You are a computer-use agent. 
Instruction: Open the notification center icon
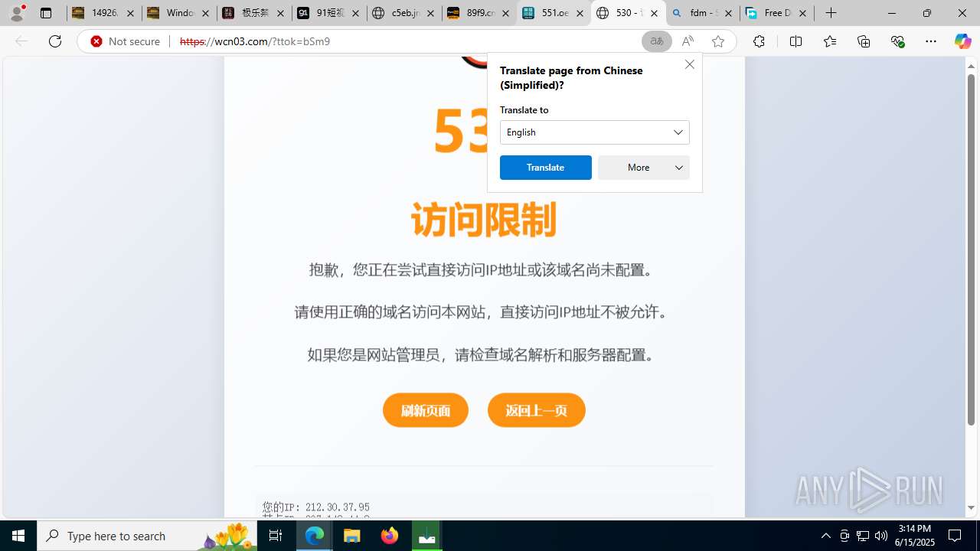955,536
